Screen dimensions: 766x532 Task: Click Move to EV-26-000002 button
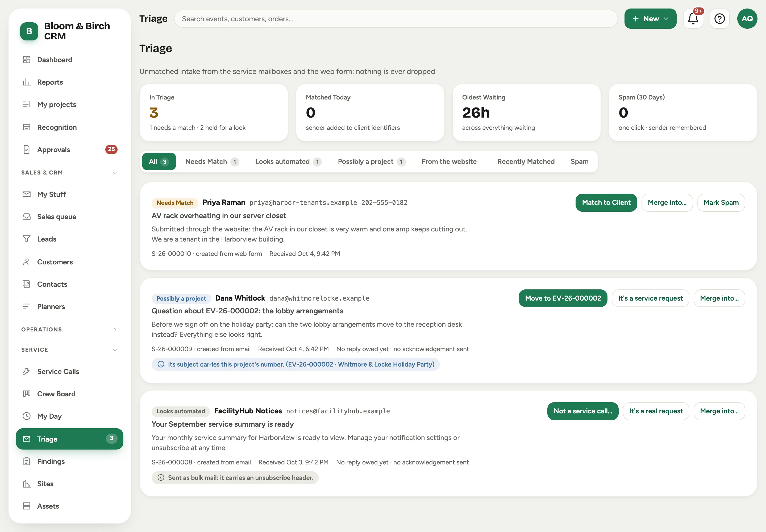(x=563, y=298)
